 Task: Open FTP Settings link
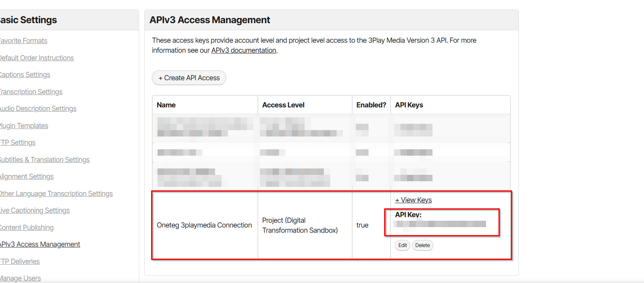click(x=18, y=142)
